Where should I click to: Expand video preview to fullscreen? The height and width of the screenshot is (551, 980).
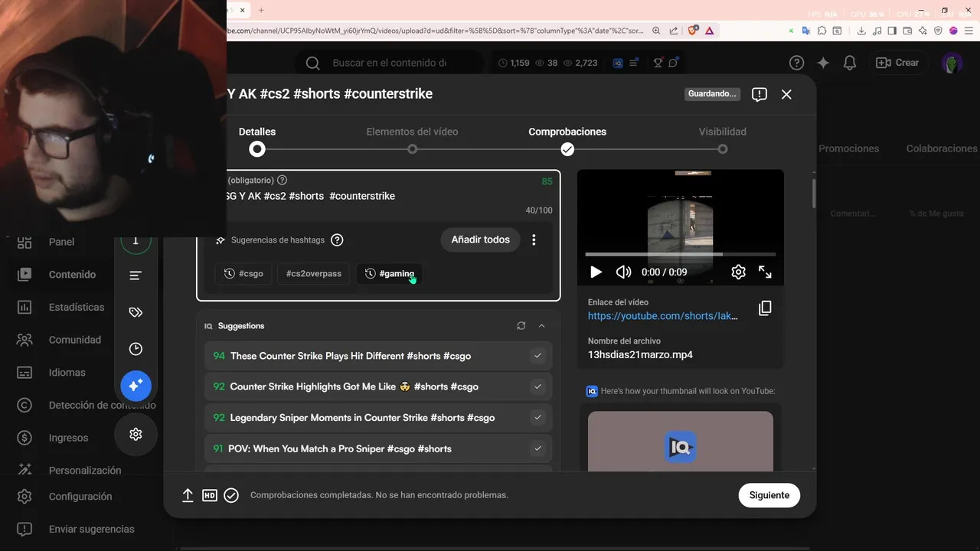pyautogui.click(x=765, y=272)
